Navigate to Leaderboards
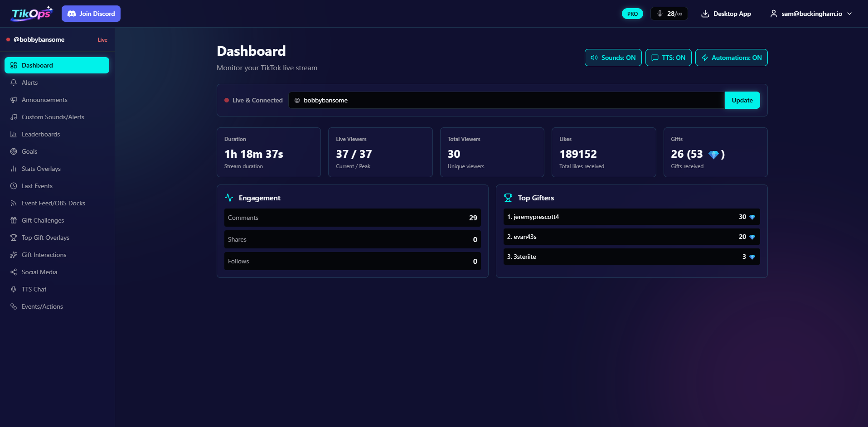868x427 pixels. pos(57,134)
